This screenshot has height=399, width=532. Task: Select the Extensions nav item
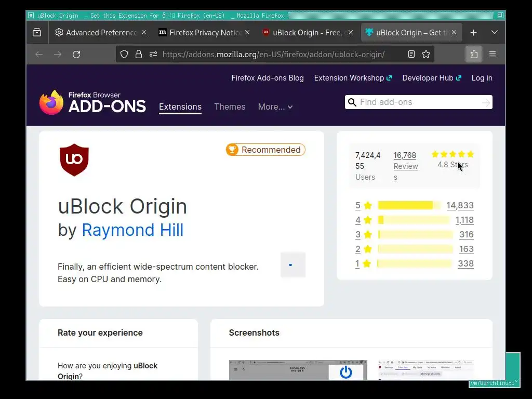pos(180,107)
